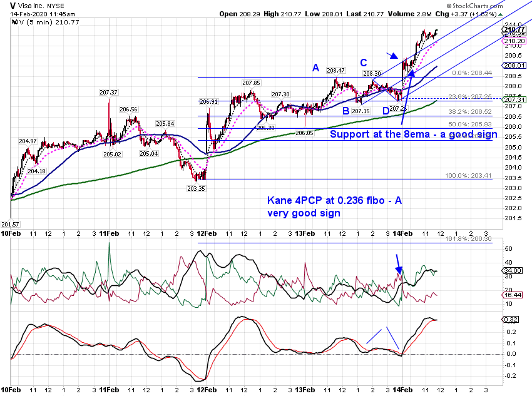The width and height of the screenshot is (532, 396).
Task: Click the "206.30" low label
Action: [x=265, y=128]
